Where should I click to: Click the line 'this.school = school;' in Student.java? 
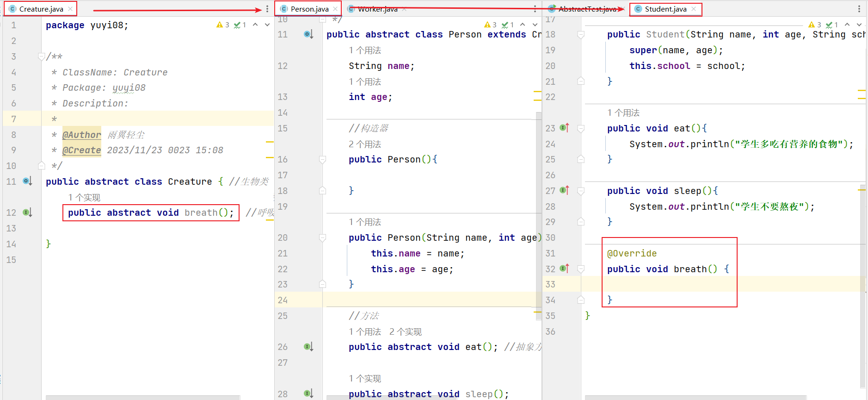click(x=687, y=66)
